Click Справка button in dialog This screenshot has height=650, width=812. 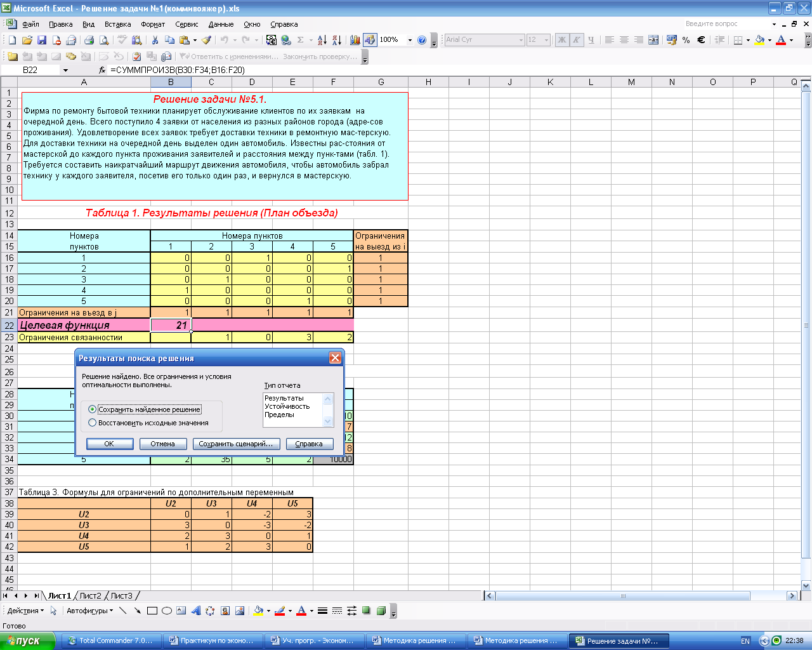click(x=310, y=444)
